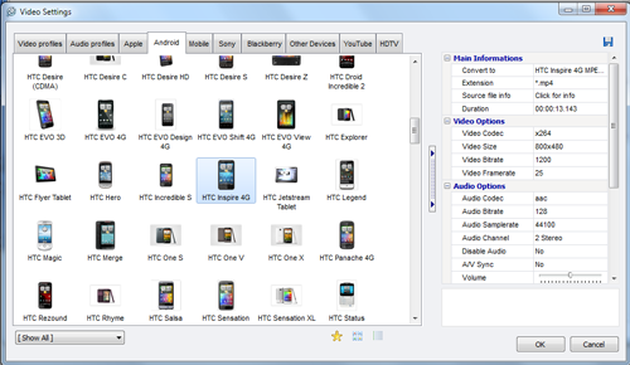This screenshot has width=630, height=365.
Task: Pick the HTC Jetstream Tablet icon
Action: pyautogui.click(x=286, y=174)
